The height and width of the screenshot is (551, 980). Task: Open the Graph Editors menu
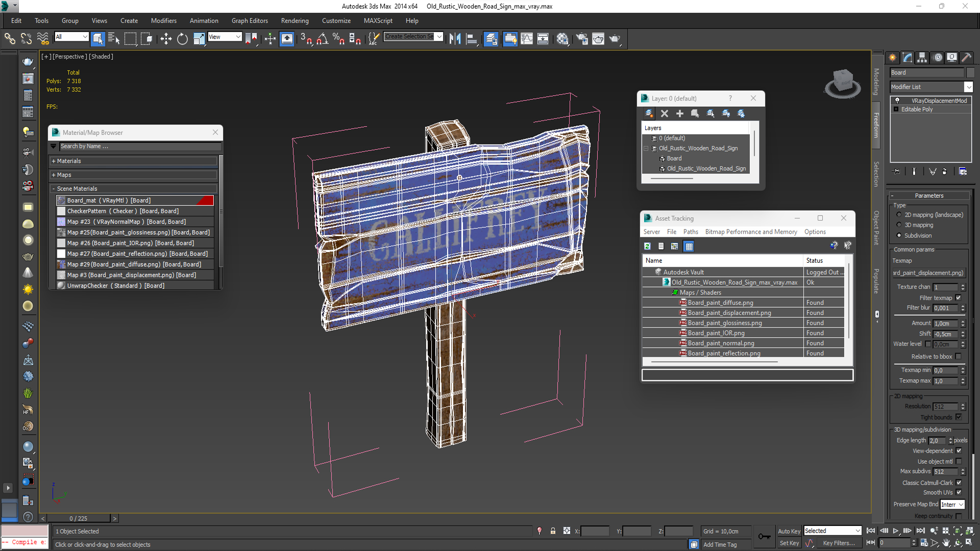pos(250,21)
